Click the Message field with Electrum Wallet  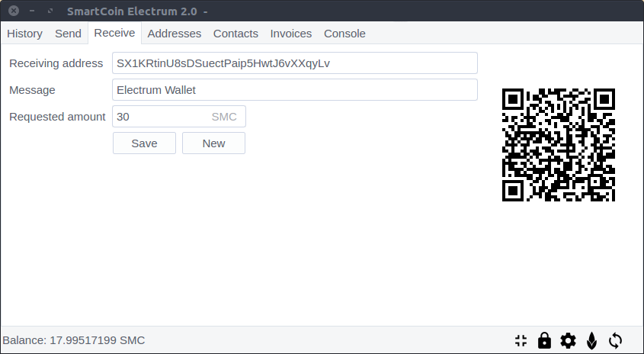(295, 89)
